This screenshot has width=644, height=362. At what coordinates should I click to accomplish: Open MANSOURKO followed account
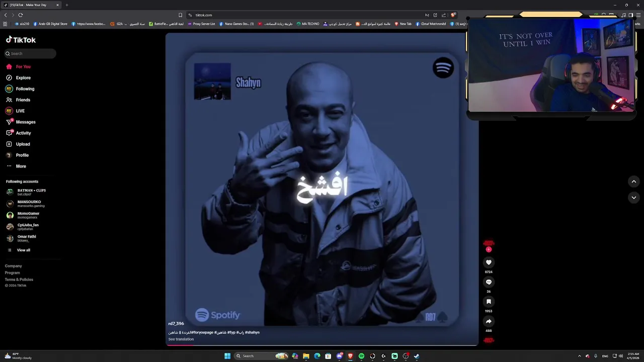(x=25, y=204)
